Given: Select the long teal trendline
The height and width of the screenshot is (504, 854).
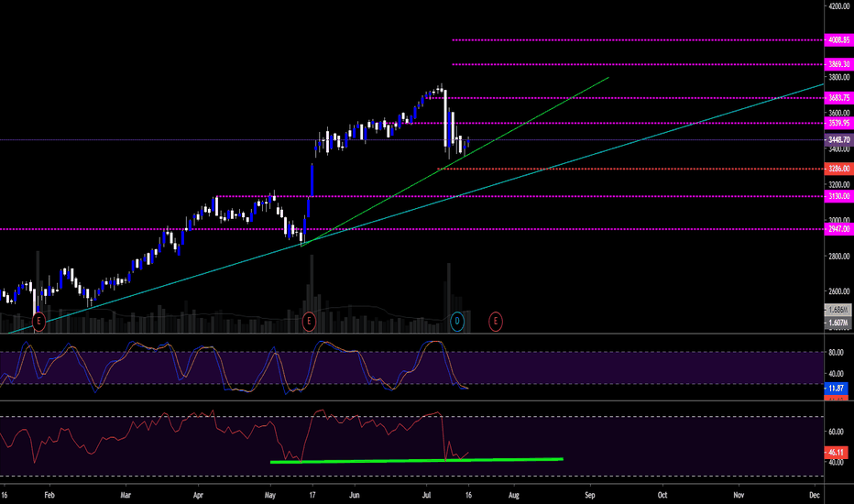Looking at the screenshot, I should [x=417, y=208].
